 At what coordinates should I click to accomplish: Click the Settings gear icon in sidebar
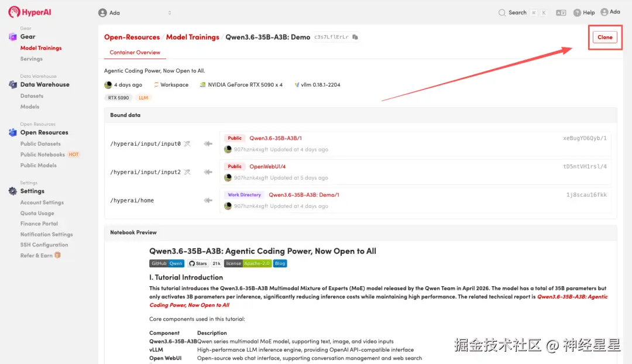click(x=12, y=191)
